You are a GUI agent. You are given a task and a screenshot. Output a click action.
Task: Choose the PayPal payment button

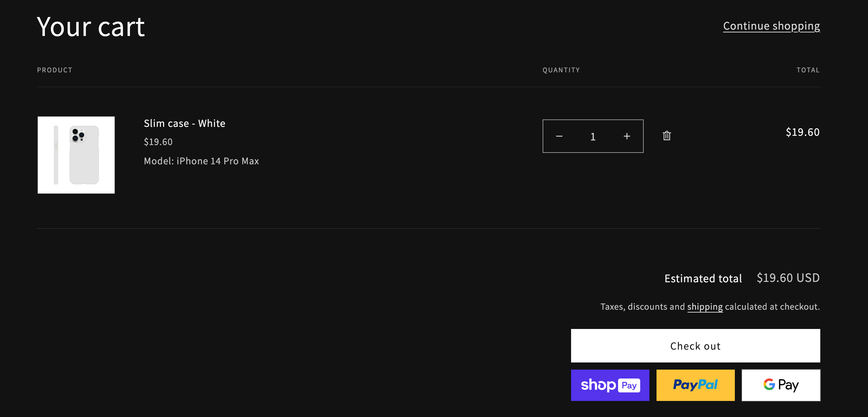coord(695,385)
